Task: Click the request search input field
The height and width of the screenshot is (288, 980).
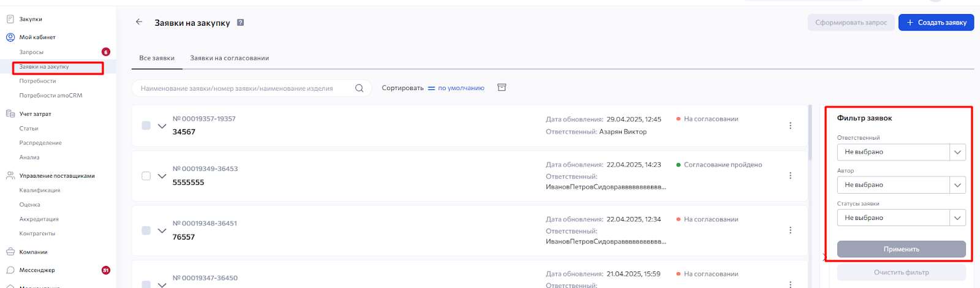Action: [245, 88]
